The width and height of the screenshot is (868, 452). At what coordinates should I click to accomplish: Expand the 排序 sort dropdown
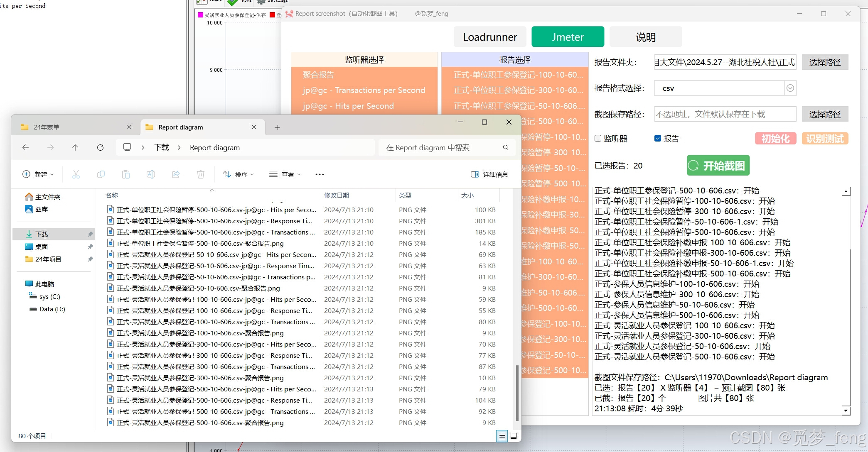coord(238,174)
